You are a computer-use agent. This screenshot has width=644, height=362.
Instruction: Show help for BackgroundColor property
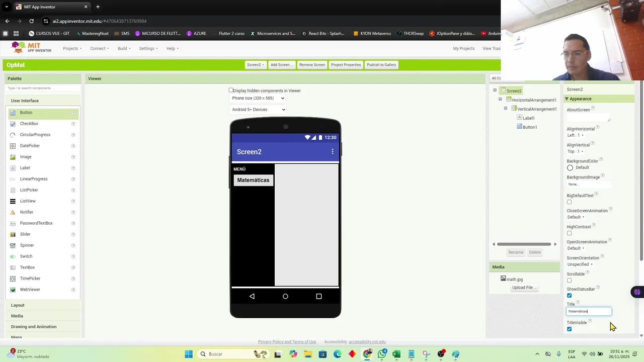(x=601, y=159)
